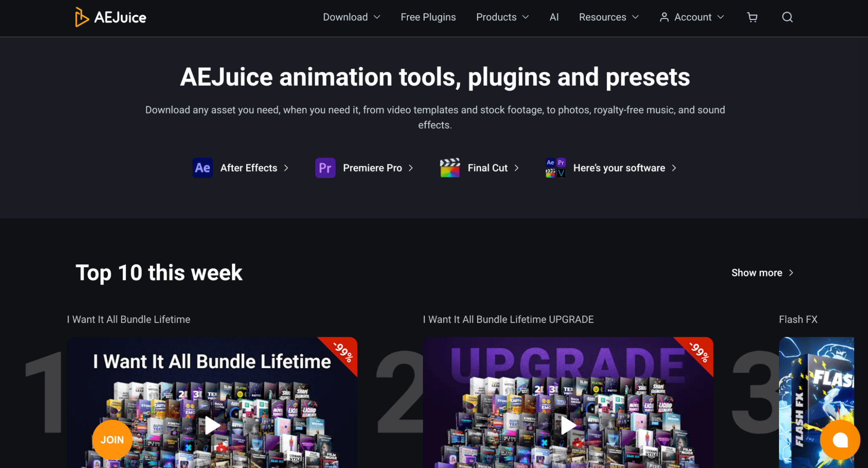Click the main AEJuice animation tools headline
The width and height of the screenshot is (868, 468).
click(x=435, y=77)
